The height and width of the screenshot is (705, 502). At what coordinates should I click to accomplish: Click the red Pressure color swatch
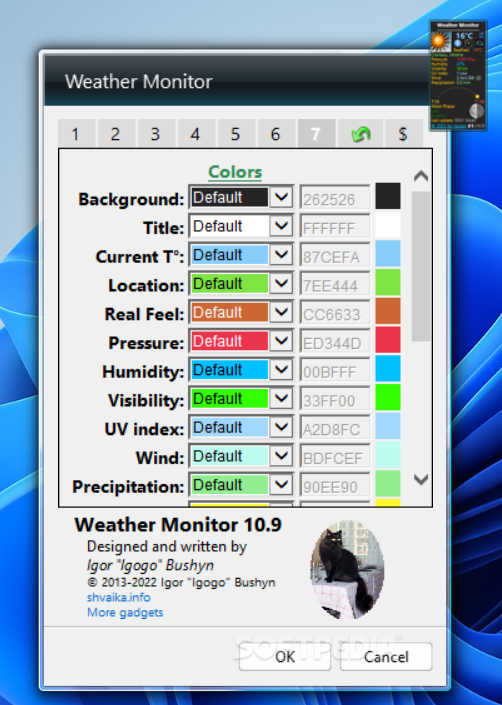[388, 340]
